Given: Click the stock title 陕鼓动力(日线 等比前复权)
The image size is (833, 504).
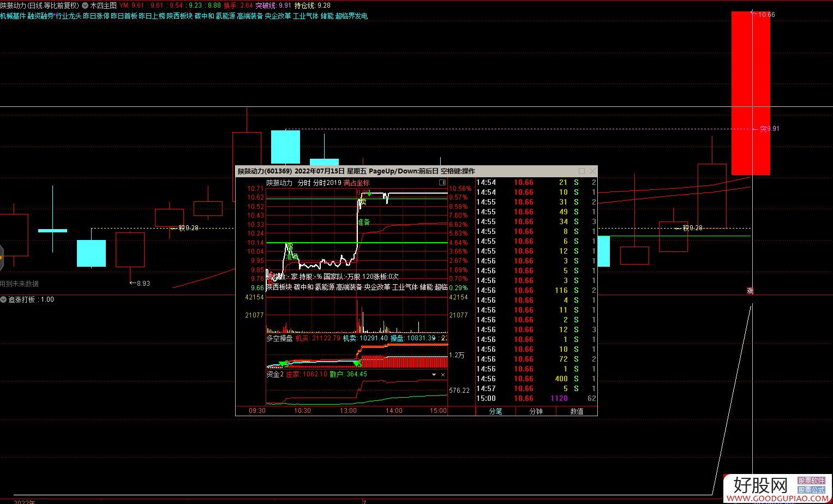Looking at the screenshot, I should [40, 5].
